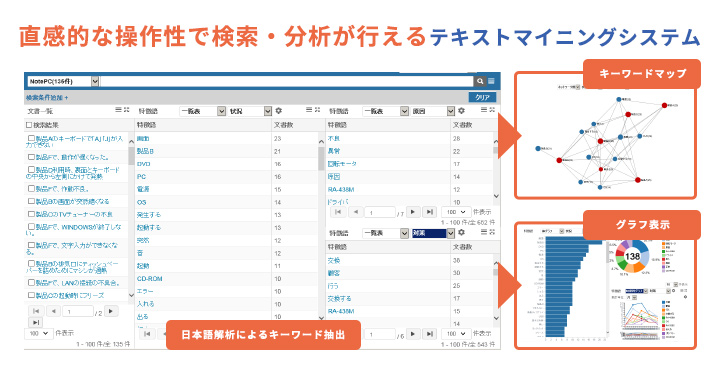Viewport: 720px width, 375px height.
Task: Click the document list page number field
Action: 78,311
